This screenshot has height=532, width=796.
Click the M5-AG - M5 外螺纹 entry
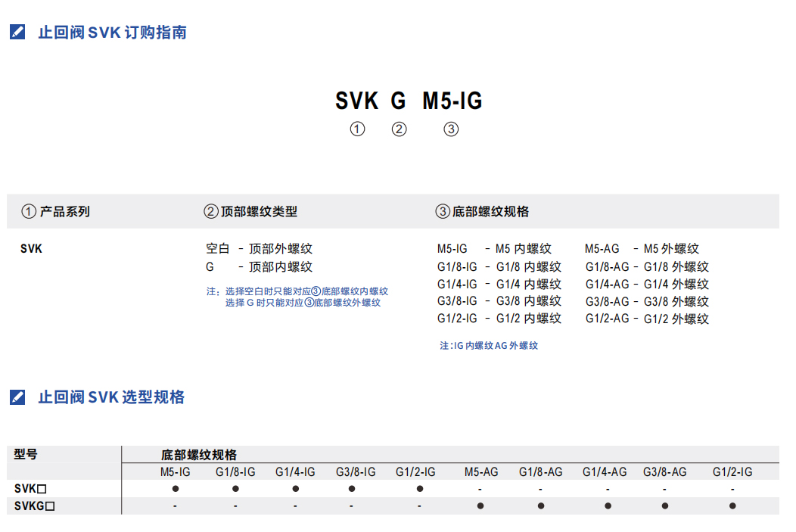(642, 249)
